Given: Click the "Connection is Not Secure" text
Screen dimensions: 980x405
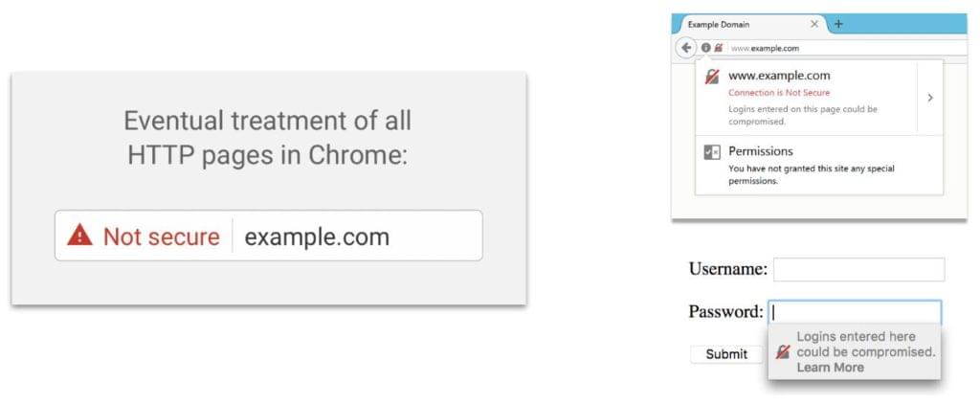Looking at the screenshot, I should point(778,93).
